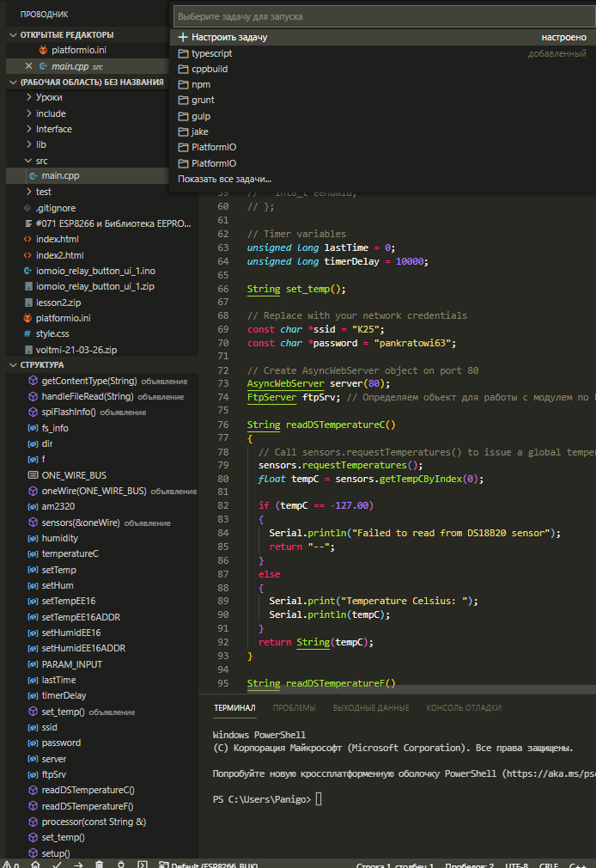The image size is (596, 868).
Task: Focus the task selection input field
Action: 382,16
